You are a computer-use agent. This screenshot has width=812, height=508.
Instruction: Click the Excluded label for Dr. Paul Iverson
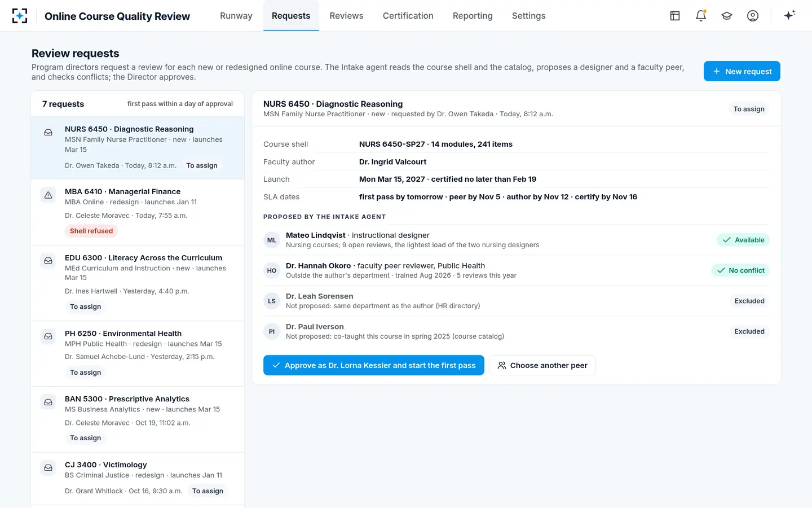point(749,331)
